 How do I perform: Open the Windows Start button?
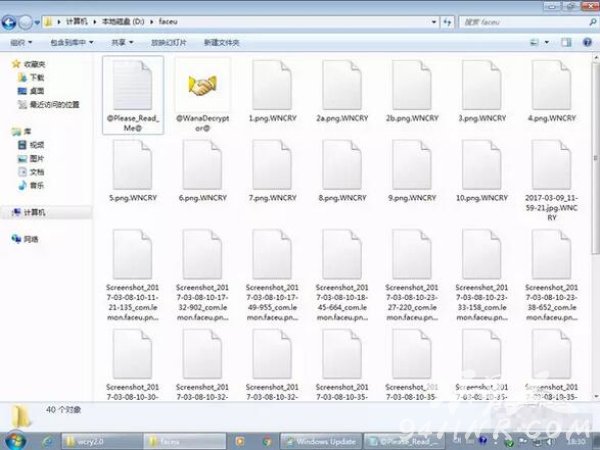tap(15, 440)
